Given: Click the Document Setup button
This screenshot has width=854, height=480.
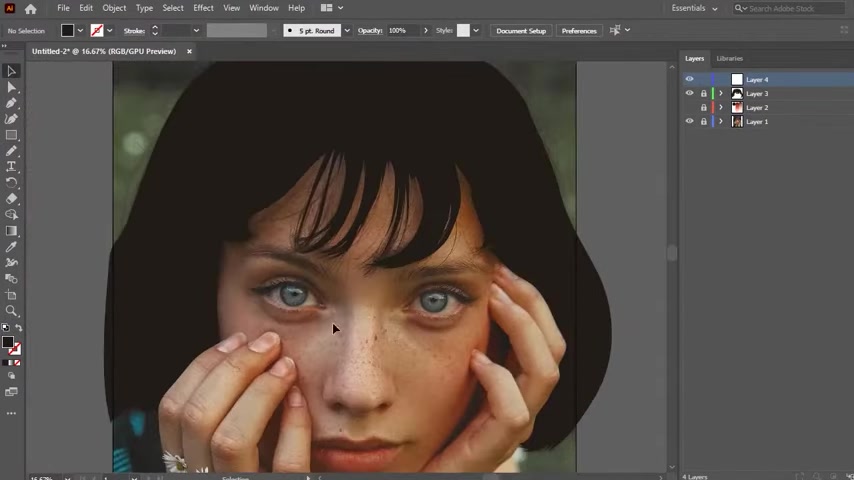Looking at the screenshot, I should tap(521, 31).
